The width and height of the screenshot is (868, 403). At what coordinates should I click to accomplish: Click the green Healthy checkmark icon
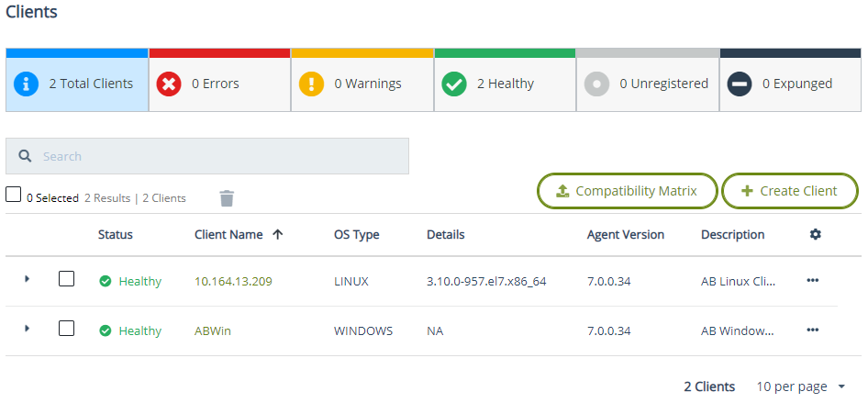pyautogui.click(x=454, y=84)
